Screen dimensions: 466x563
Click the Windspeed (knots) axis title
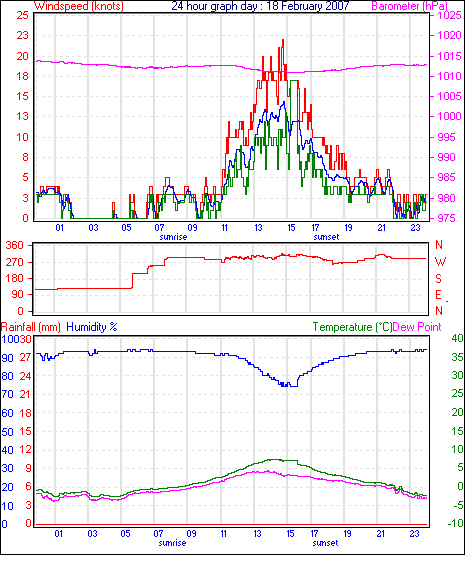pyautogui.click(x=79, y=6)
